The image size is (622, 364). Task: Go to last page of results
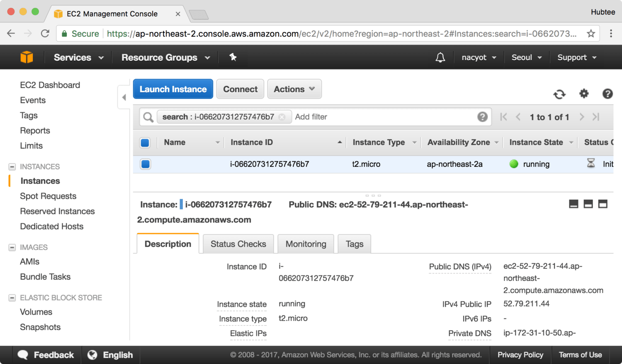596,117
